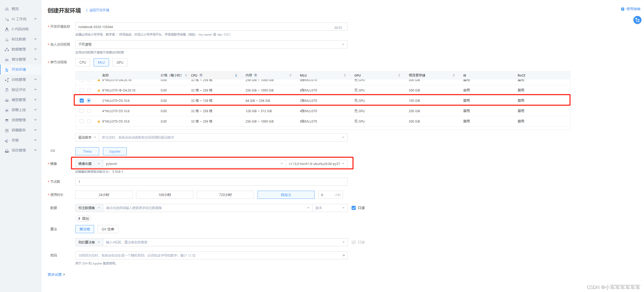Image resolution: width=644 pixels, height=292 pixels.
Task: Click the 添加 add data button
Action: coord(83,218)
